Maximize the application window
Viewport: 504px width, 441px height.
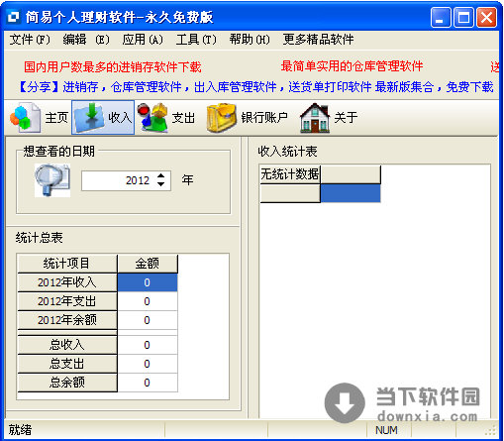[463, 17]
